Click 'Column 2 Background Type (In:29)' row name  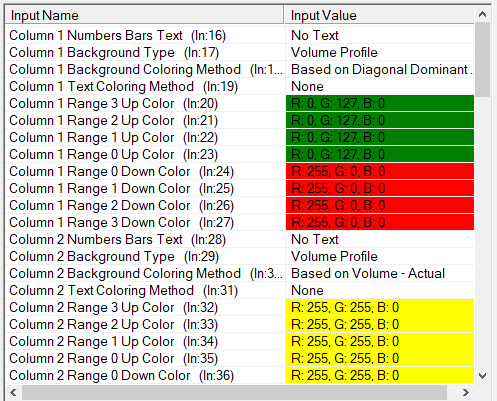[x=114, y=256]
